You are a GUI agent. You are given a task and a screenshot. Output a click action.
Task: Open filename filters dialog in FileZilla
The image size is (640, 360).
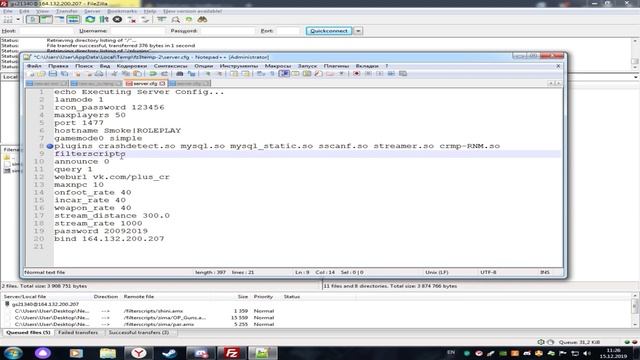point(162,20)
